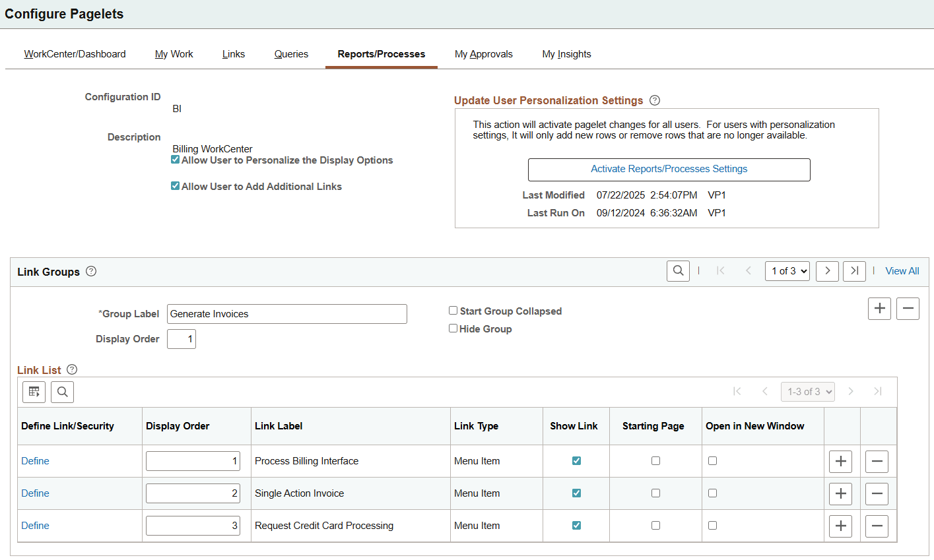Click View All link groups
This screenshot has width=934, height=560.
tap(902, 270)
